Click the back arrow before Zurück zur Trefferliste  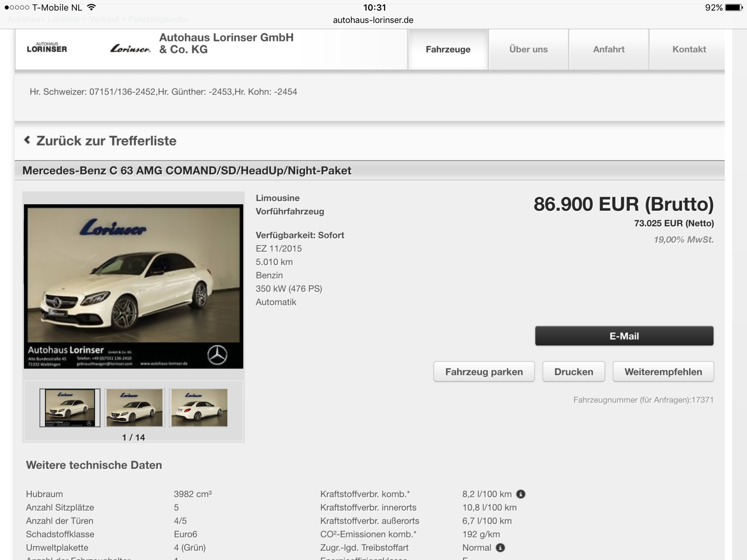(x=27, y=140)
